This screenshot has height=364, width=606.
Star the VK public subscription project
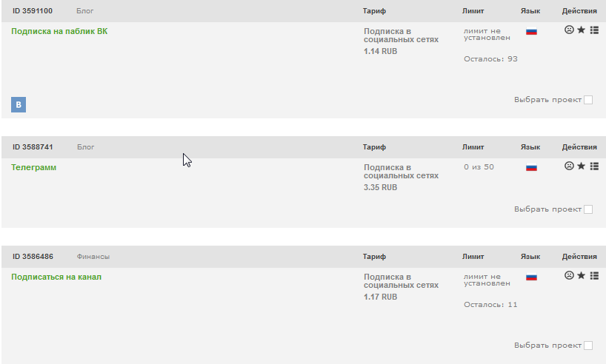[582, 30]
